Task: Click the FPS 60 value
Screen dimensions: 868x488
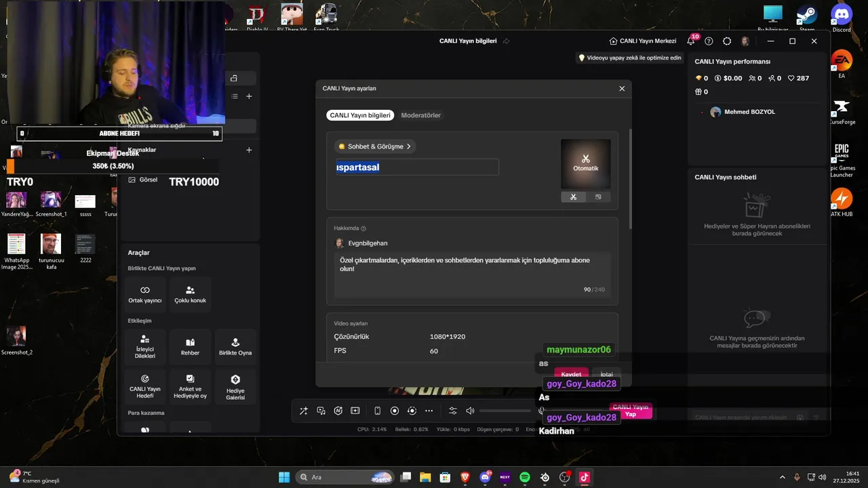Action: coord(434,351)
